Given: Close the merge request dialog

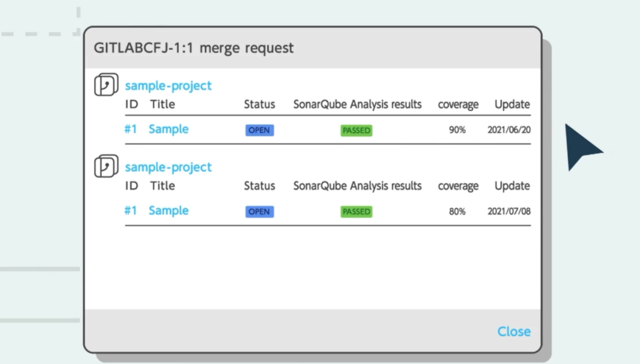Looking at the screenshot, I should 514,332.
